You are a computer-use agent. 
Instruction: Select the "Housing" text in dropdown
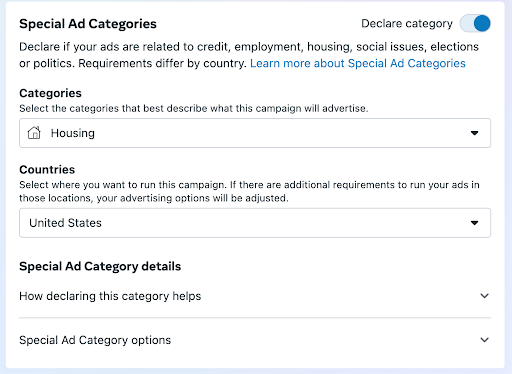(x=73, y=133)
